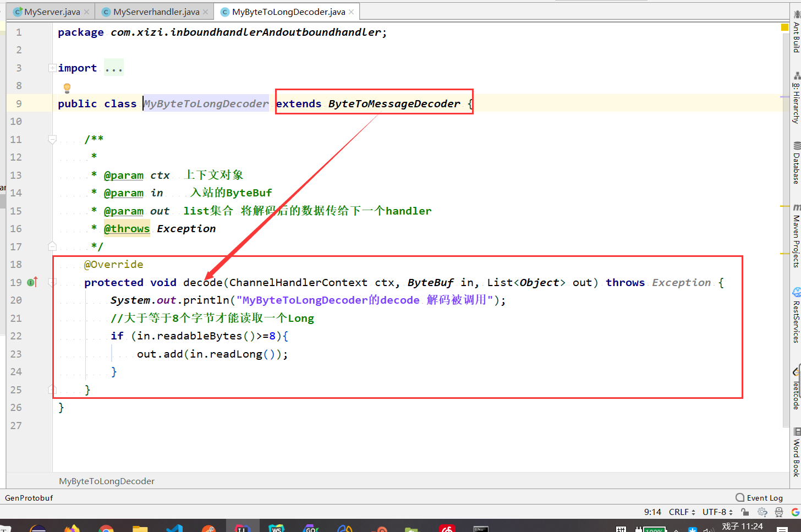Close the MyServer.java tab
This screenshot has width=801, height=532.
[86, 12]
